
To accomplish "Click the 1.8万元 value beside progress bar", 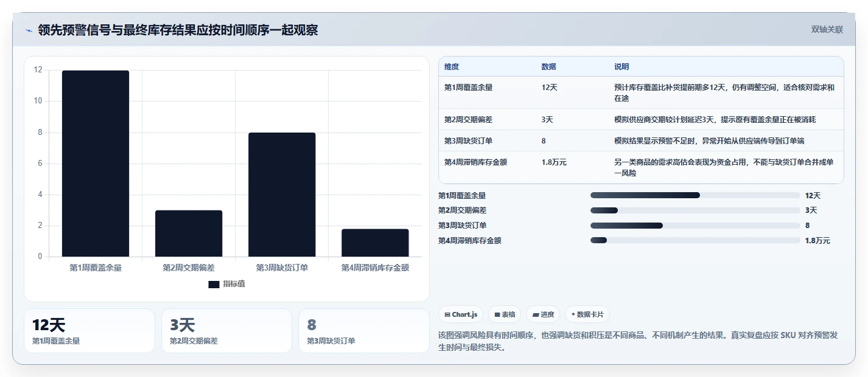I will [x=817, y=241].
